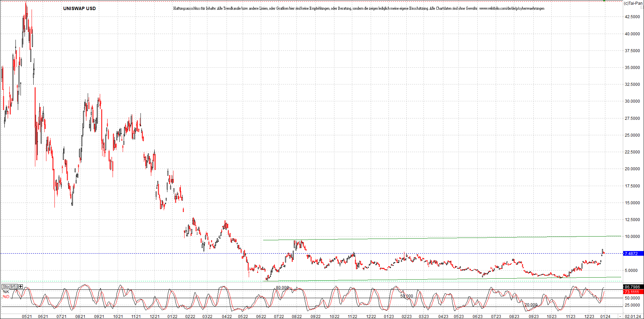Screen dimensions: 644x319
Task: Click the 10.0000 price axis label
Action: 632,237
